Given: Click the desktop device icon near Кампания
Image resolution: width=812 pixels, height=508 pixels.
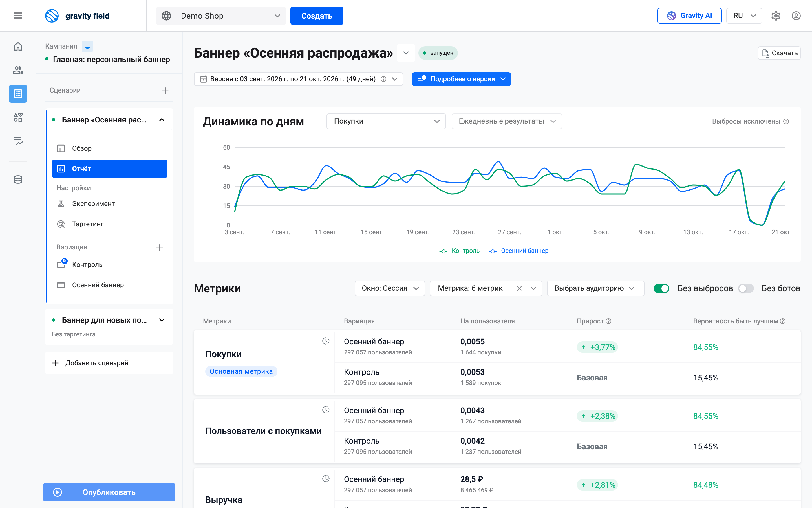Looking at the screenshot, I should click(87, 46).
